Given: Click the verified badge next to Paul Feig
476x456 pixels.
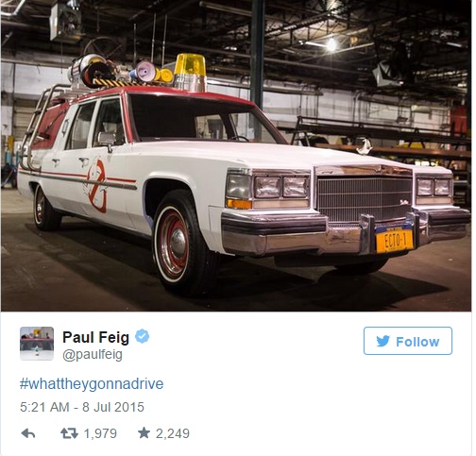Looking at the screenshot, I should point(142,336).
